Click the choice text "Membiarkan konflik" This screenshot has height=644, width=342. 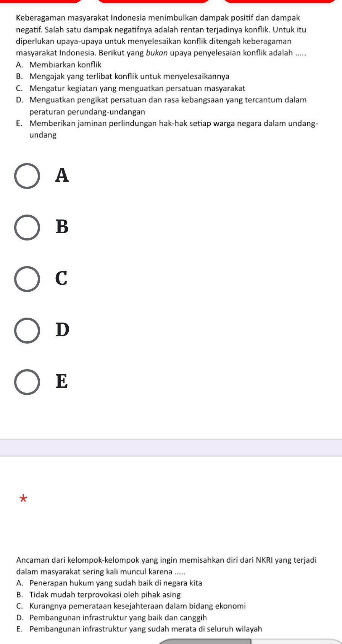pos(65,65)
